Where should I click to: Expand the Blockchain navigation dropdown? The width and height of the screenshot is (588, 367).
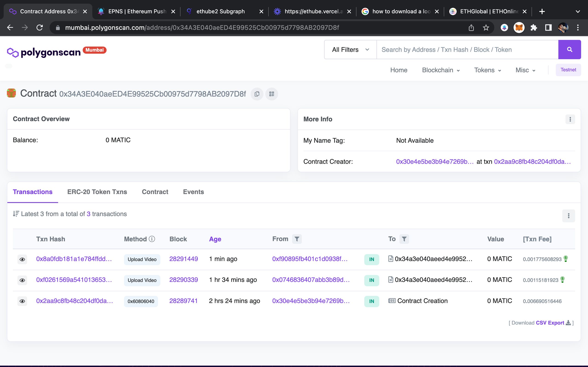(441, 70)
